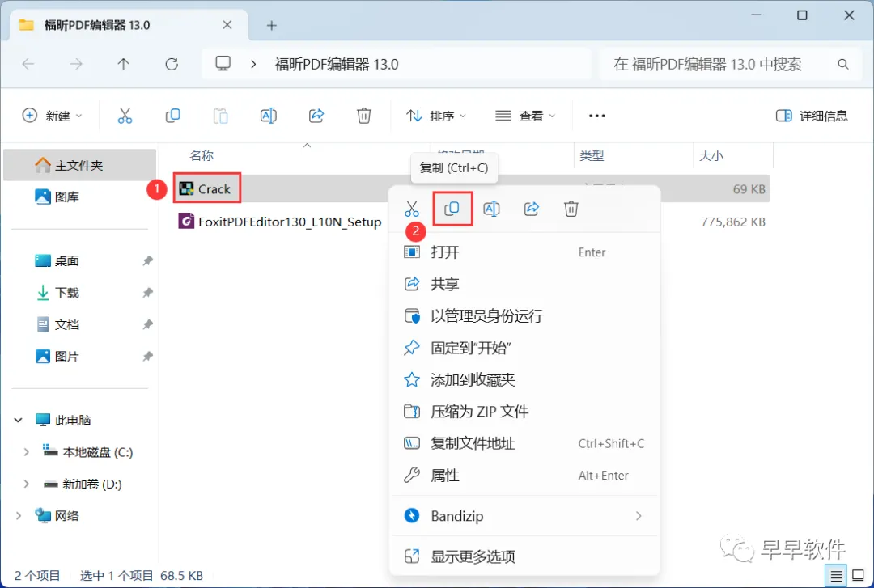The width and height of the screenshot is (874, 588).
Task: Collapse the 此电脑 tree node
Action: (18, 420)
